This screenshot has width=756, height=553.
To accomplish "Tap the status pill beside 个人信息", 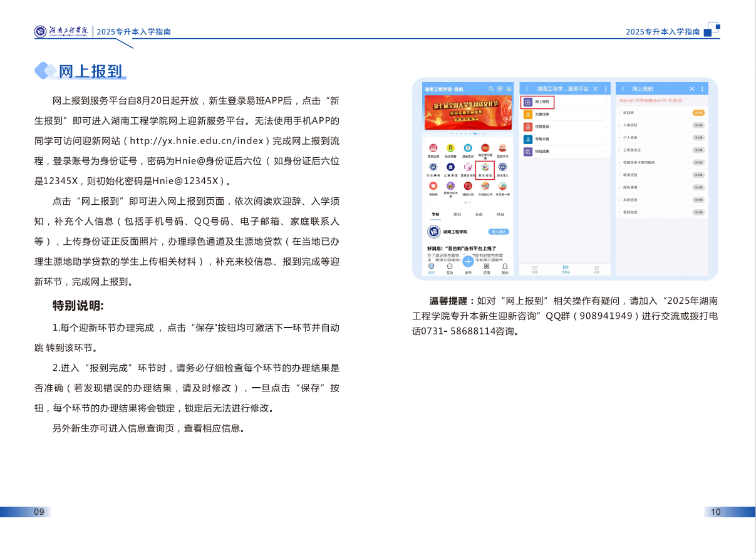I will pos(698,138).
